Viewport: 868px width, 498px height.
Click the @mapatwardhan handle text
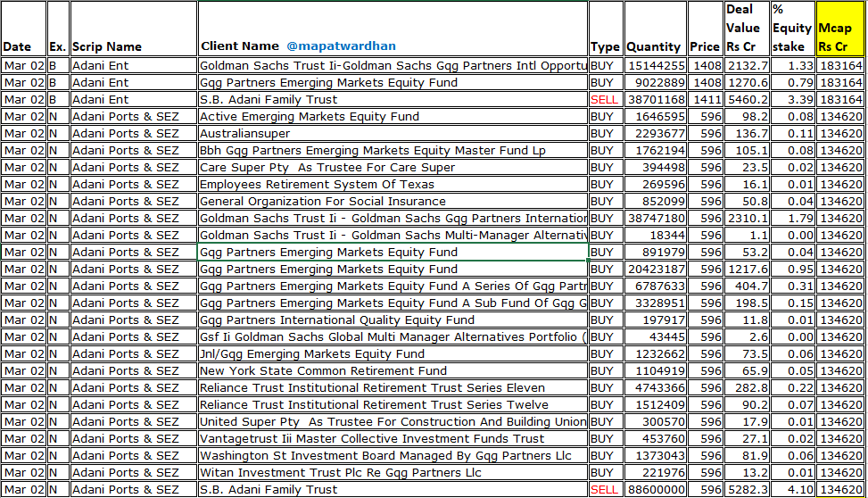tap(341, 46)
